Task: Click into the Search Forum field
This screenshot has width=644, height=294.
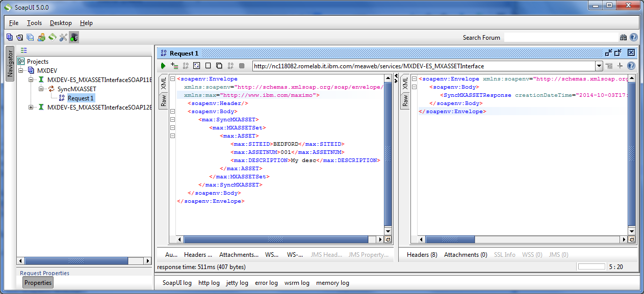Action: pos(561,37)
